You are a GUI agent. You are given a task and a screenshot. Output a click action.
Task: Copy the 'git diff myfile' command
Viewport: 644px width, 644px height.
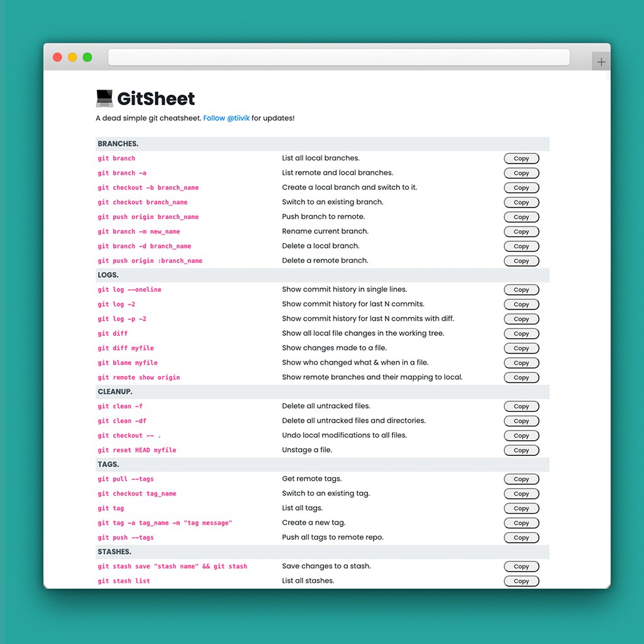click(521, 348)
